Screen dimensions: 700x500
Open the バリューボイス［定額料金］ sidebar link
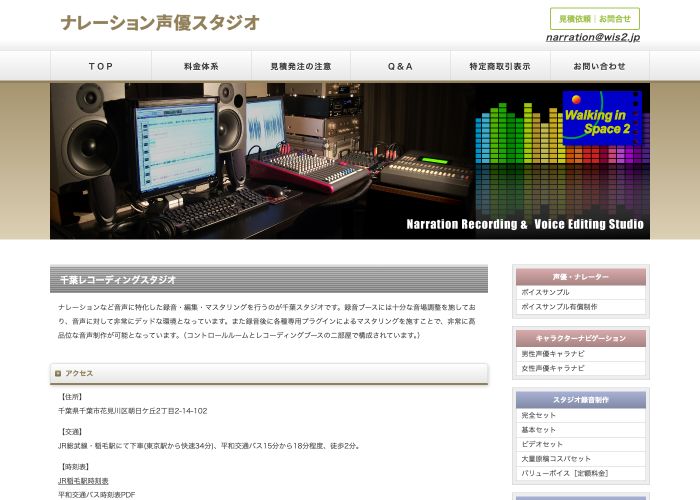tap(581, 473)
